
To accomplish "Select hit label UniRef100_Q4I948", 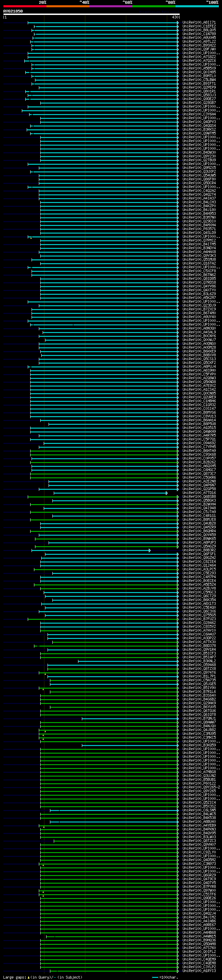I will pyautogui.click(x=199, y=508).
